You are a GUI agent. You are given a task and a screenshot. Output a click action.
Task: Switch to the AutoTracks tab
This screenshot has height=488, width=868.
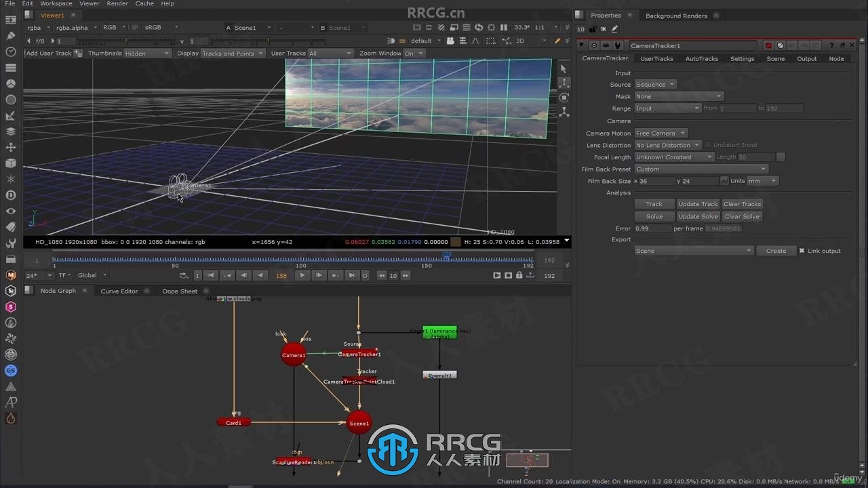coord(701,59)
